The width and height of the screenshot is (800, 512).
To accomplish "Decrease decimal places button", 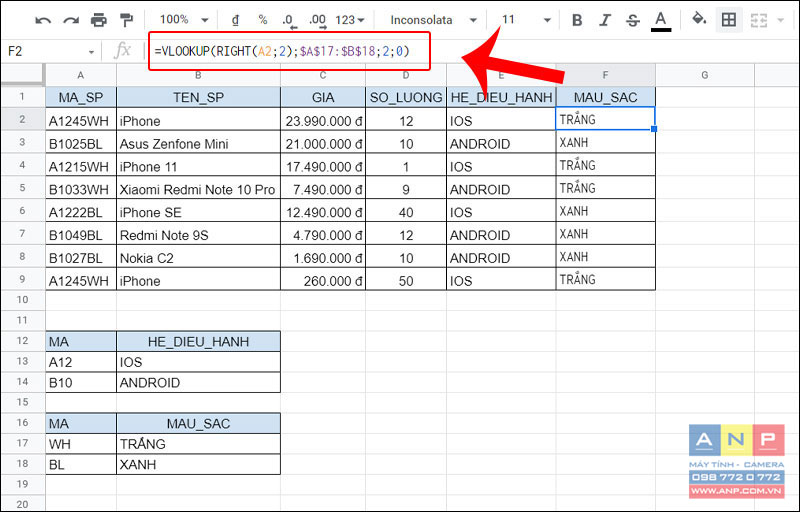I will [289, 20].
